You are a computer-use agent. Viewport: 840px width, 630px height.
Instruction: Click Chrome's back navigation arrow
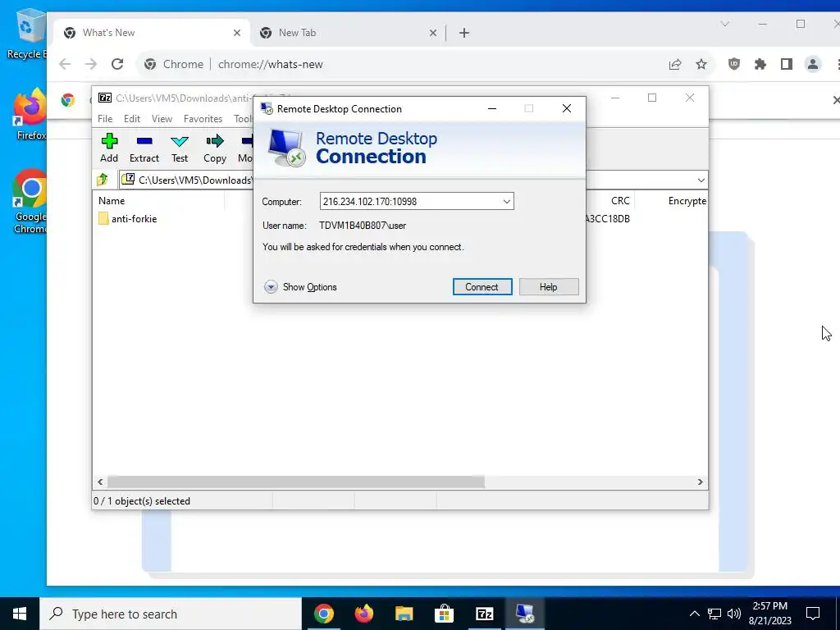(65, 64)
